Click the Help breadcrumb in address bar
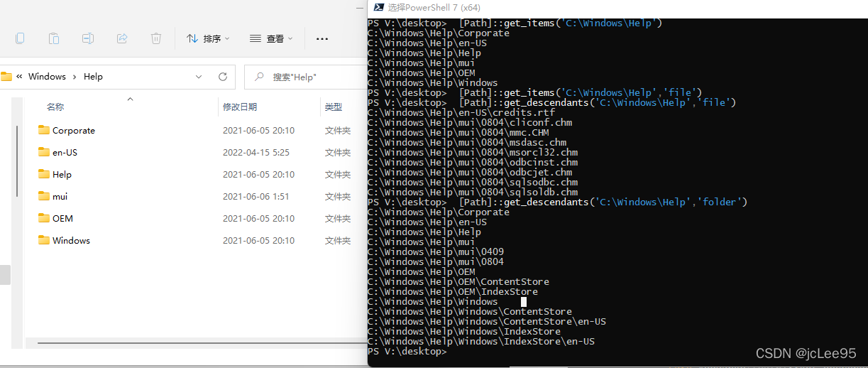The image size is (868, 368). click(x=93, y=77)
